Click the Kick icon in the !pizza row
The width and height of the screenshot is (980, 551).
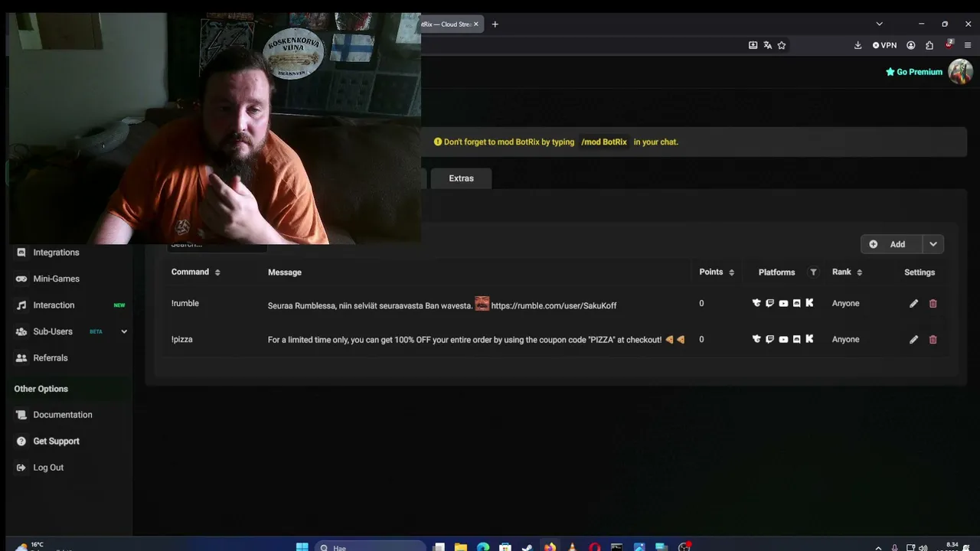(x=809, y=339)
